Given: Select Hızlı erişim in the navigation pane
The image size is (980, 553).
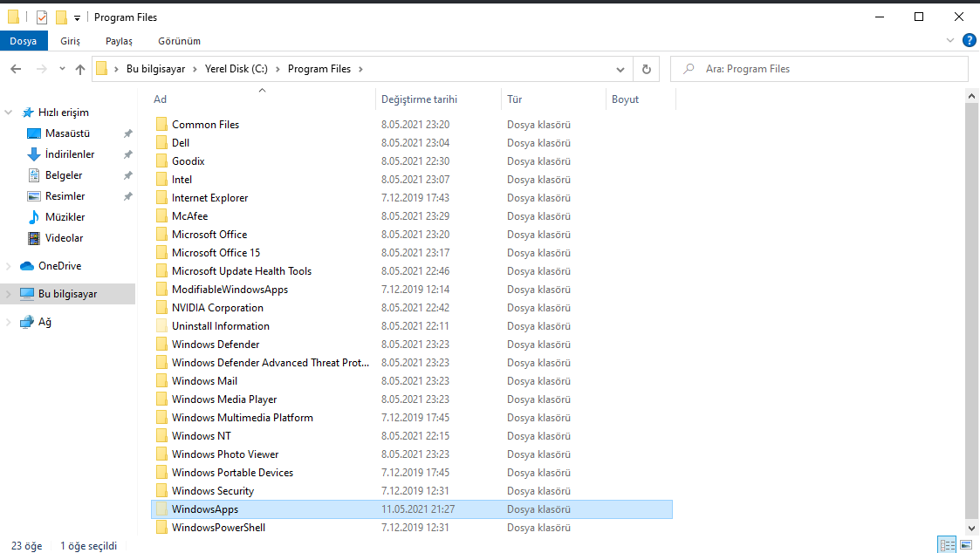Looking at the screenshot, I should click(x=63, y=113).
